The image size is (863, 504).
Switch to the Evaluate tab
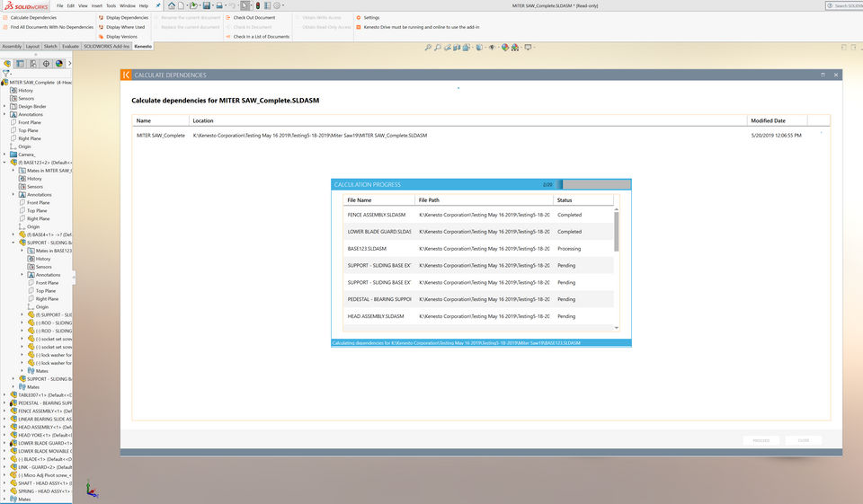pyautogui.click(x=70, y=46)
